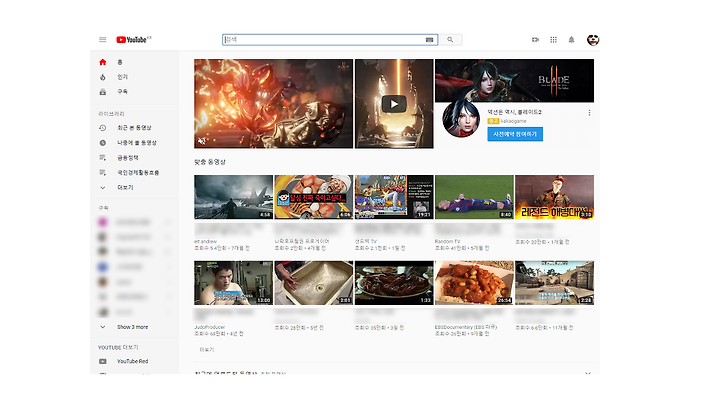This screenshot has height=404, width=720.
Task: Click the blue 사전예약 참여하기 button
Action: tap(515, 134)
